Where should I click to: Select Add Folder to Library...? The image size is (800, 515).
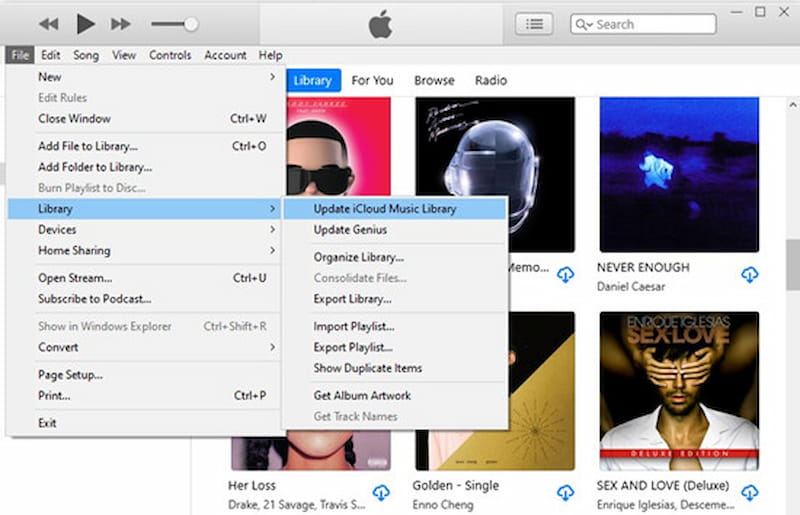pyautogui.click(x=144, y=167)
